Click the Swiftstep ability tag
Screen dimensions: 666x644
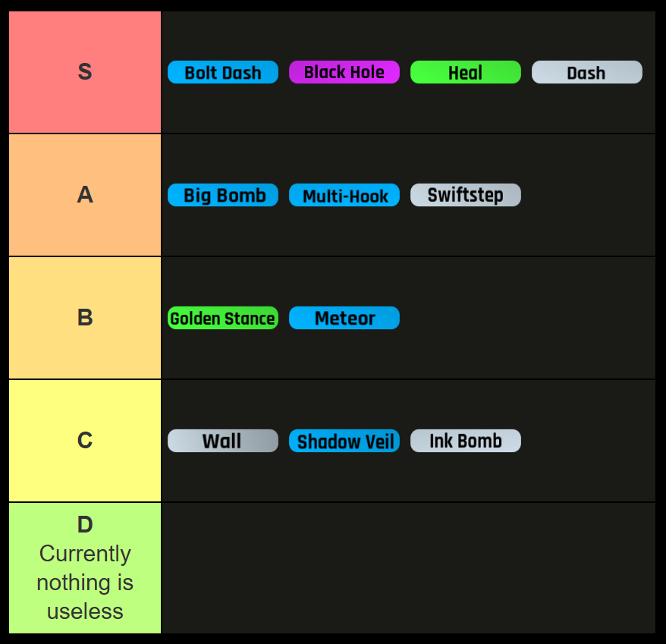(466, 195)
